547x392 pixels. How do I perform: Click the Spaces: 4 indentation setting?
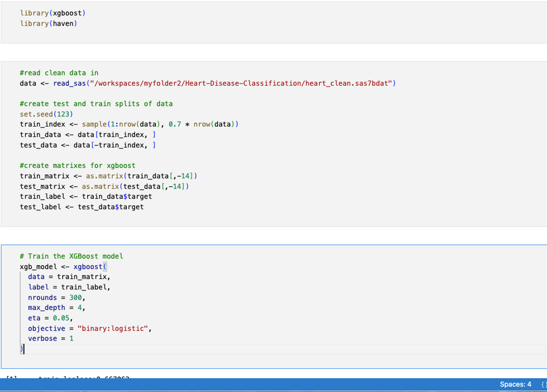[515, 384]
